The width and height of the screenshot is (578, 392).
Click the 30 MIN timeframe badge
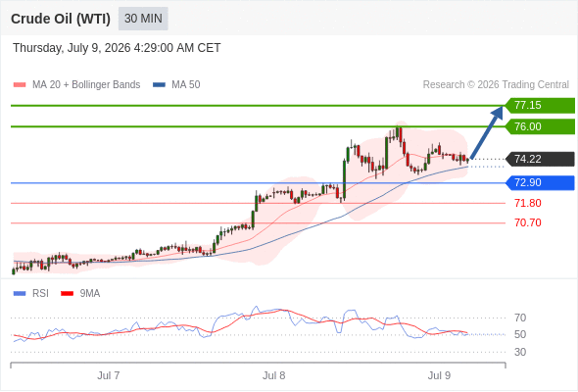[x=143, y=19]
